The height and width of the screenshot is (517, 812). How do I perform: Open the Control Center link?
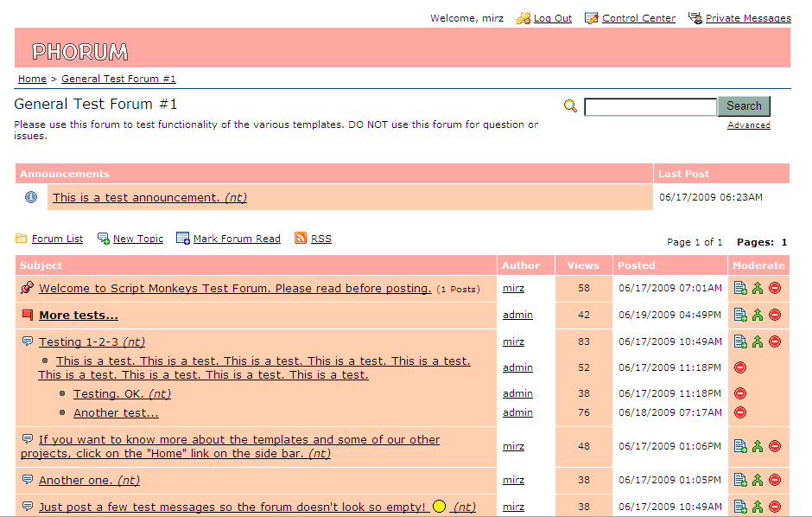(x=638, y=18)
